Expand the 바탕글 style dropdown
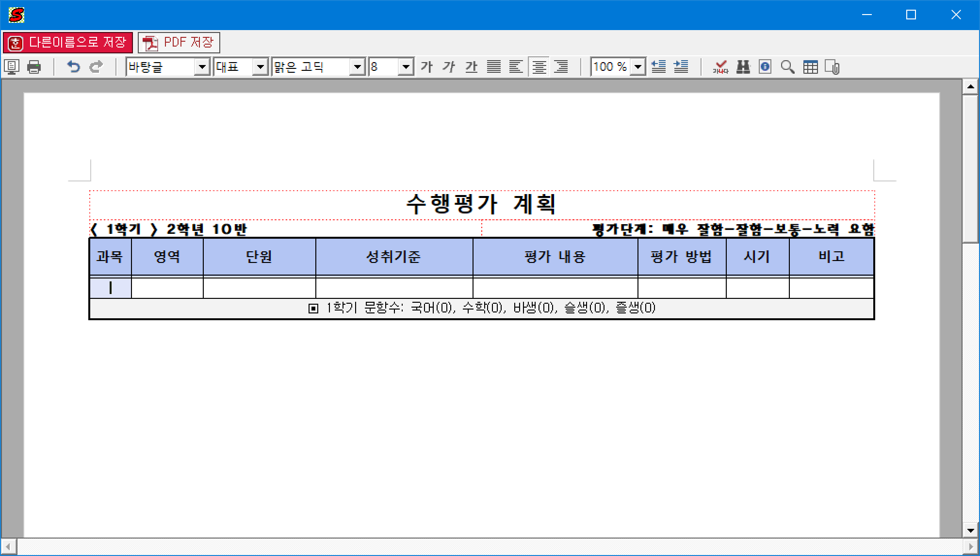The image size is (980, 556). pos(201,67)
